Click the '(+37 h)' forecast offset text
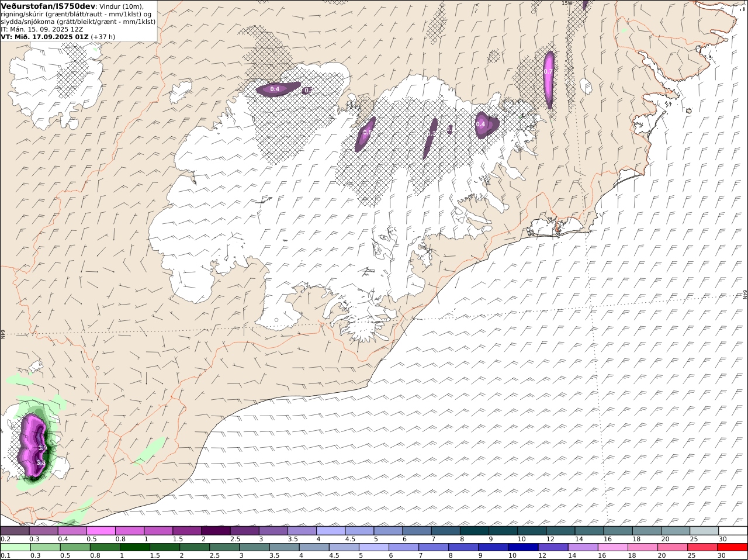 [103, 36]
